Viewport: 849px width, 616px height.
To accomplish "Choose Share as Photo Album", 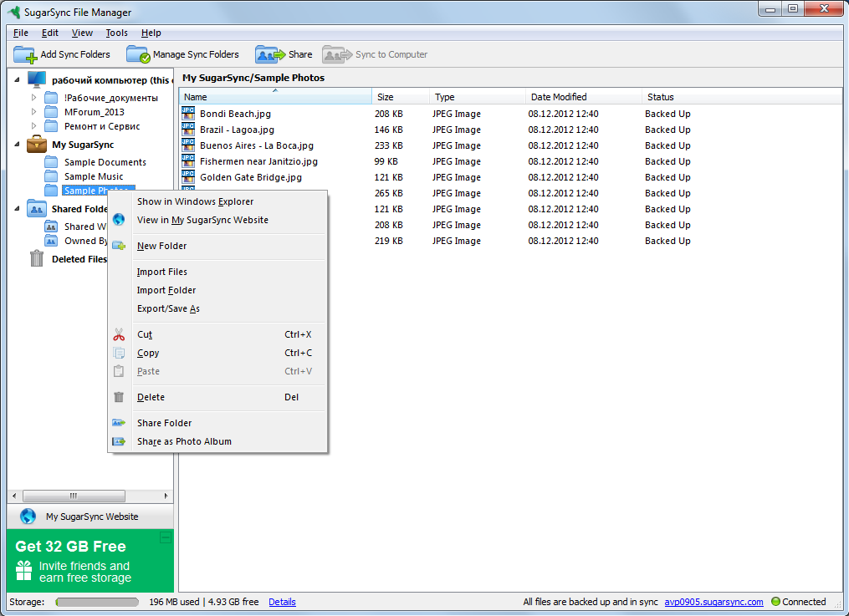I will (217, 441).
